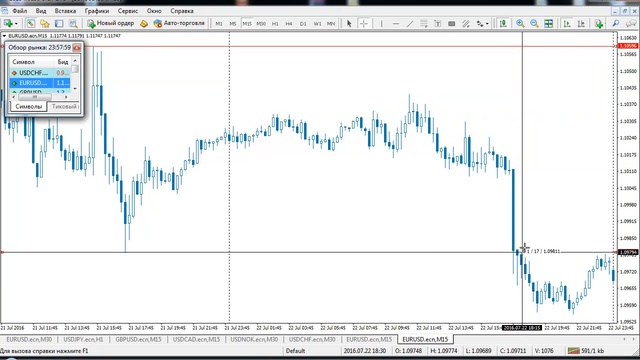
Task: Click Market Watch scrollbar up arrow
Action: click(75, 60)
